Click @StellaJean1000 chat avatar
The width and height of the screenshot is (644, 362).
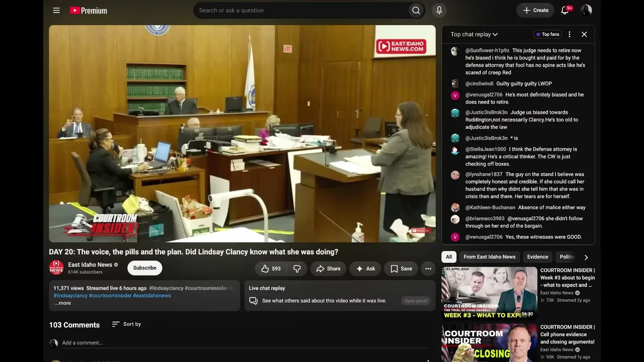(455, 150)
